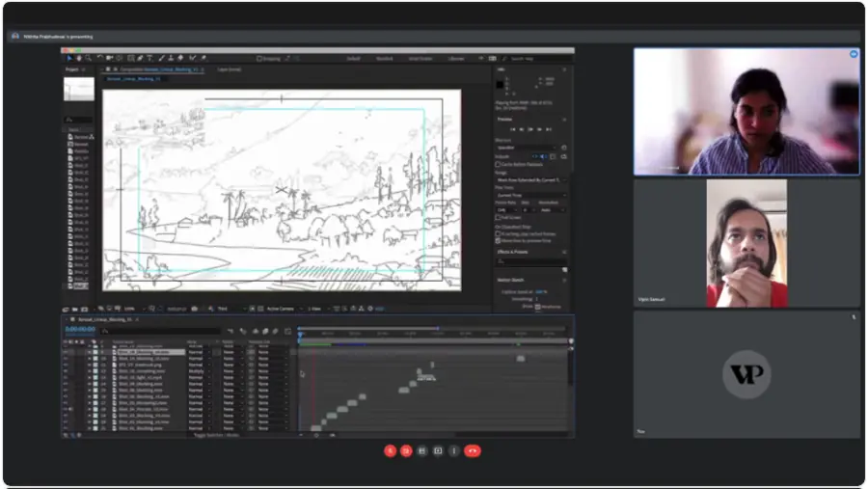Toggle If caching, play cached frames checkbox
868x489 pixels.
(x=498, y=233)
